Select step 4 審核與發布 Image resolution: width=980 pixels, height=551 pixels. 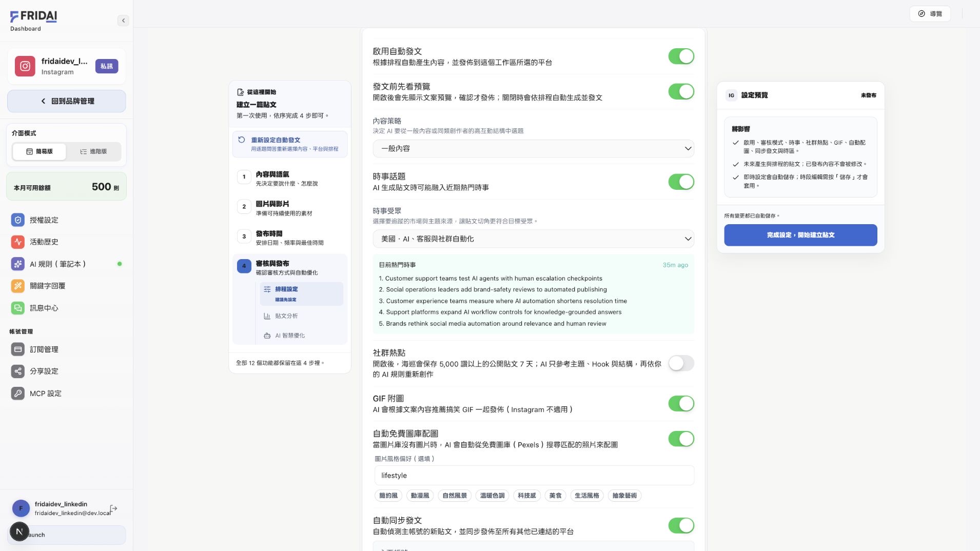[x=290, y=267]
